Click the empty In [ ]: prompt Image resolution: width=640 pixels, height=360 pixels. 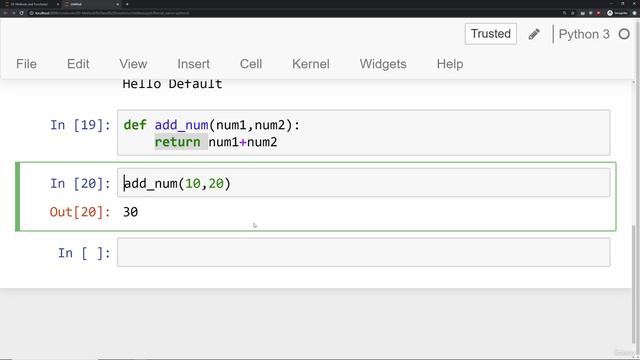point(84,253)
